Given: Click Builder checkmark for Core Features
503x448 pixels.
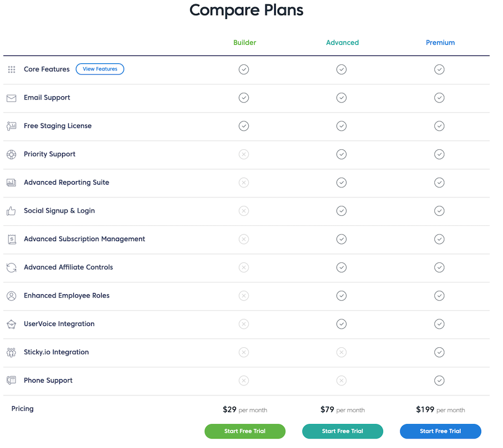Looking at the screenshot, I should (x=244, y=69).
